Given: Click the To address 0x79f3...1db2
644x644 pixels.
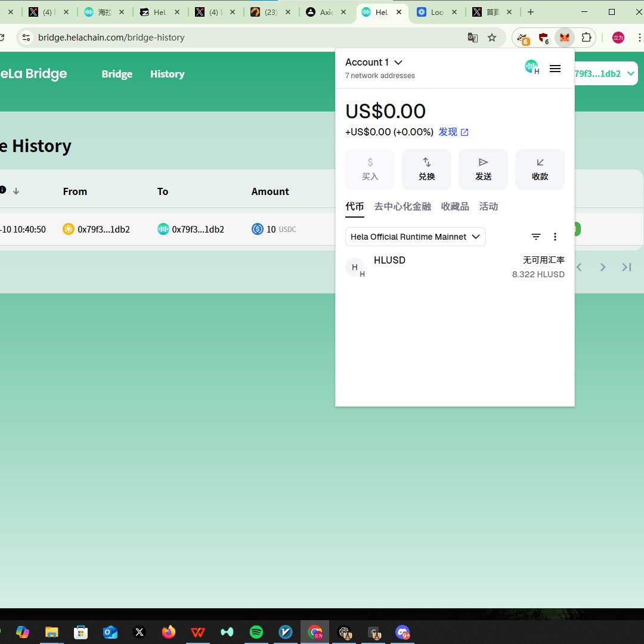Looking at the screenshot, I should [198, 229].
